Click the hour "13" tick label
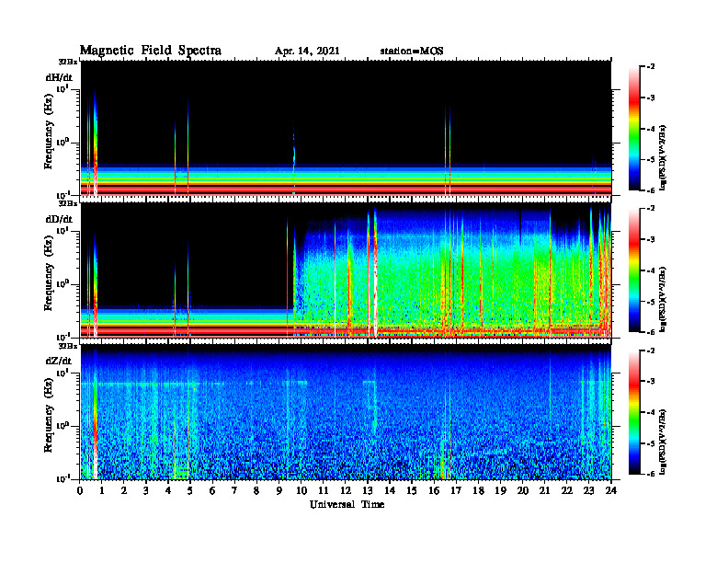Viewport: 728px width, 563px height. coord(368,490)
